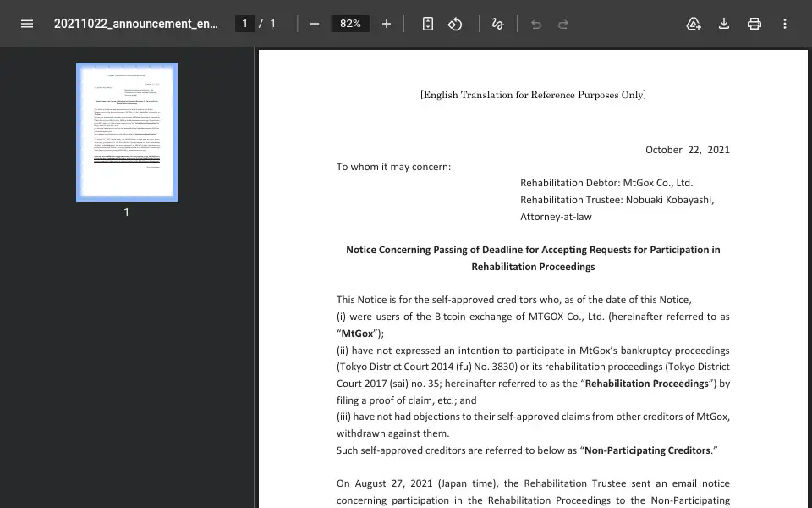Click the line "withdrawn against them."
Viewport: 812px width, 508px height.
click(393, 433)
